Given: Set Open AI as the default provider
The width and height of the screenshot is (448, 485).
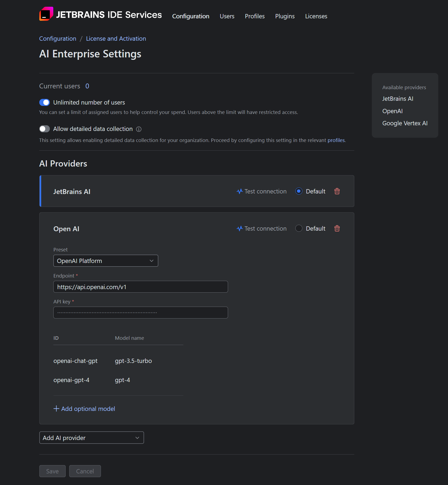Looking at the screenshot, I should 299,228.
